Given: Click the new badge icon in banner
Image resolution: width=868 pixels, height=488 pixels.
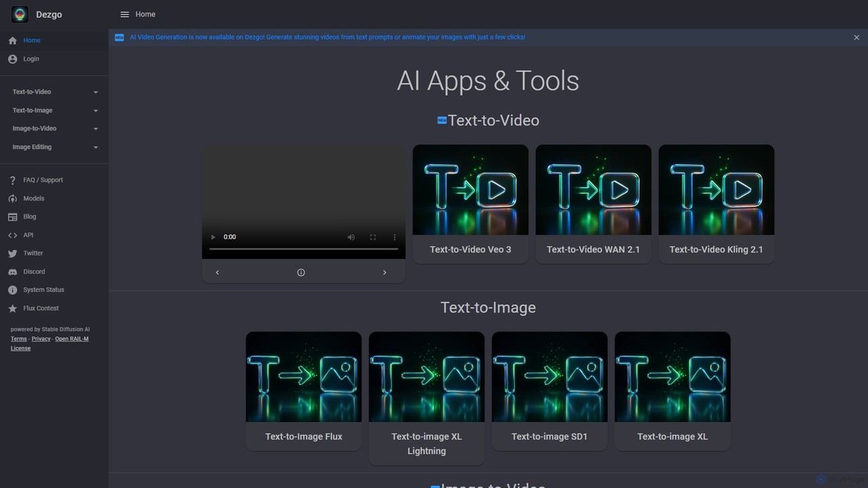Looking at the screenshot, I should pyautogui.click(x=119, y=37).
